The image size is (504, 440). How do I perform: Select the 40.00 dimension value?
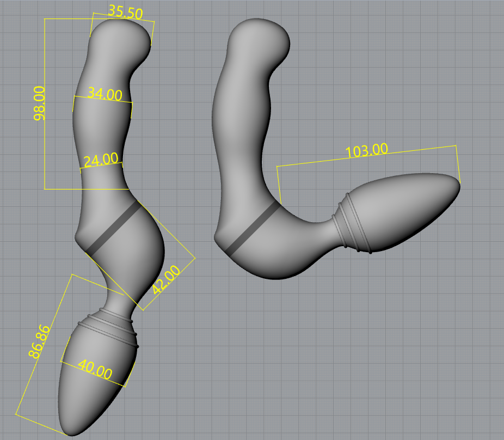pos(95,369)
